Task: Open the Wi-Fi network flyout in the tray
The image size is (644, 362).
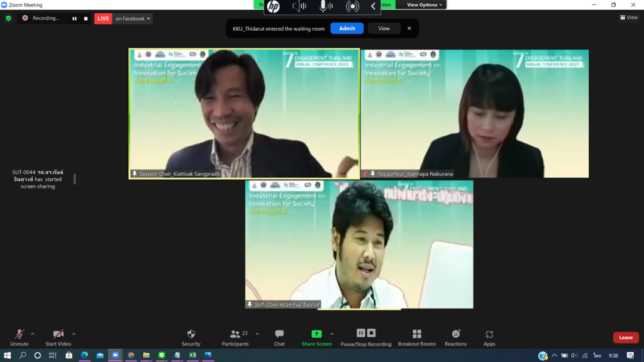Action: pyautogui.click(x=585, y=356)
